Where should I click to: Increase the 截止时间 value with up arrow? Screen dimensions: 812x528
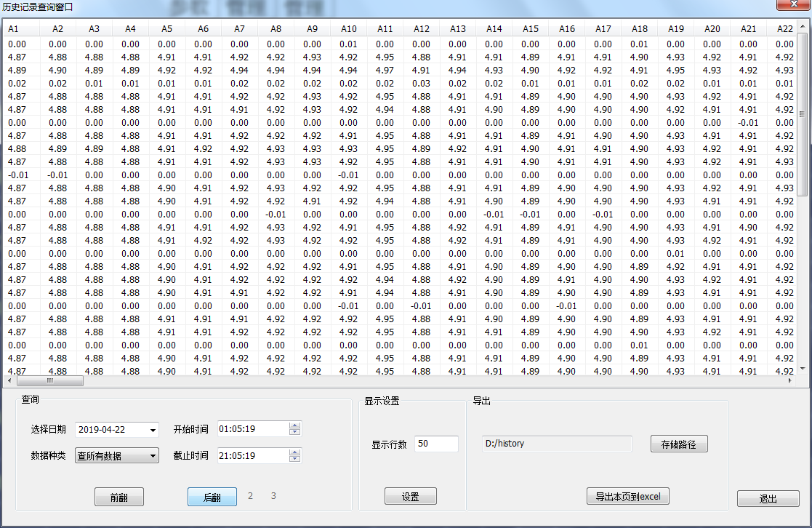click(294, 452)
